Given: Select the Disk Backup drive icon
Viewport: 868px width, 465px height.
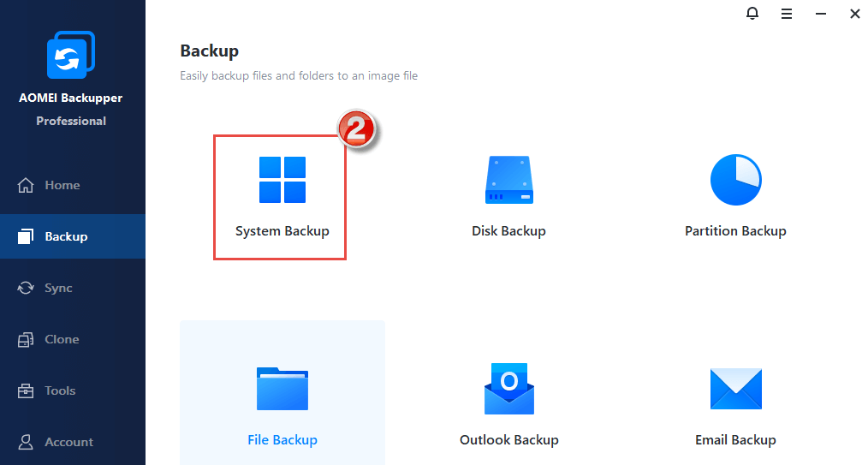Looking at the screenshot, I should tap(508, 180).
